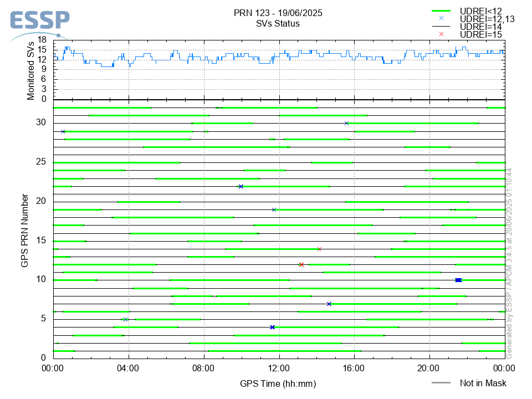532x399 pixels.
Task: Click the UDREI=15 legend label
Action: pyautogui.click(x=480, y=34)
